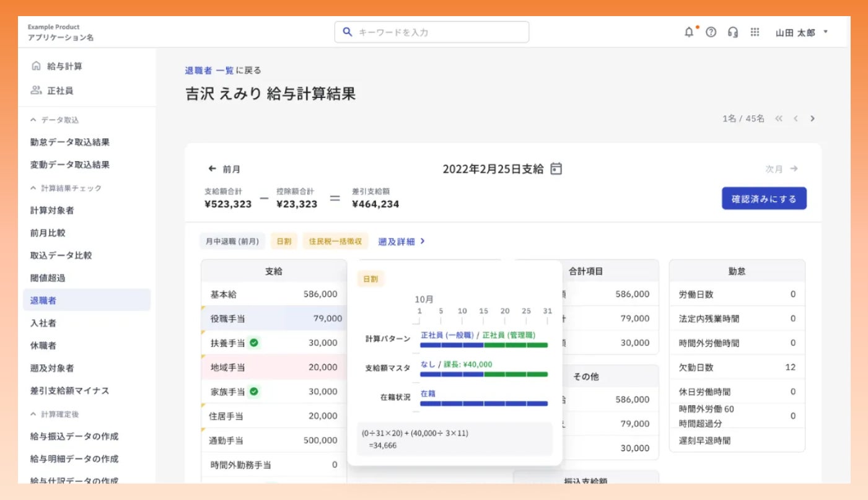Image resolution: width=868 pixels, height=500 pixels.
Task: Open the apps grid icon
Action: click(755, 32)
